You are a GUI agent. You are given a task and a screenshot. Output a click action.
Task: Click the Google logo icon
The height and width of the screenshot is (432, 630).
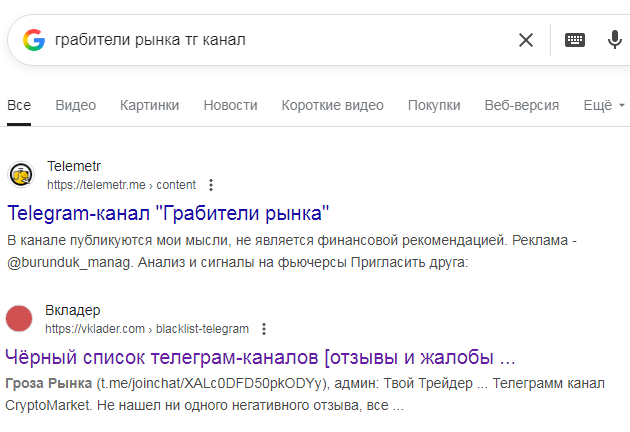click(x=34, y=40)
